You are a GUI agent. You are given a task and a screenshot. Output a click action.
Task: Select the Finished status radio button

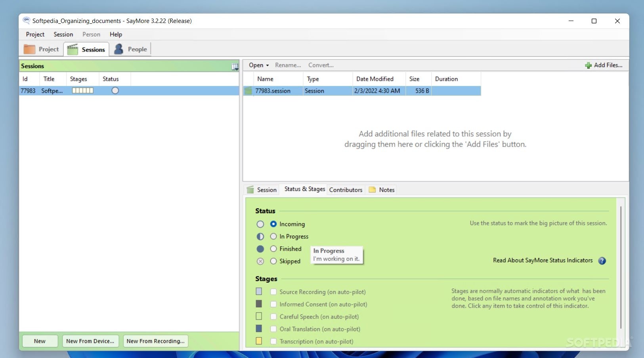[x=273, y=249]
